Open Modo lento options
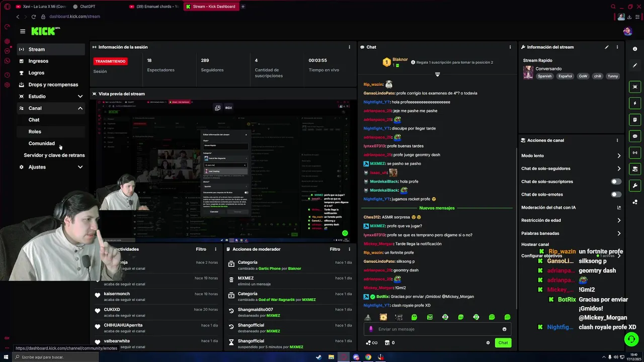The height and width of the screenshot is (362, 644). (571, 156)
